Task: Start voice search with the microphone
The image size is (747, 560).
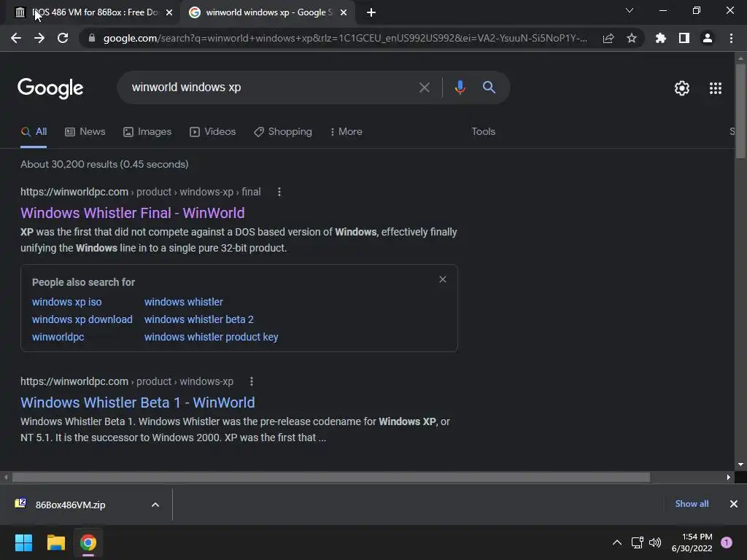Action: click(460, 87)
